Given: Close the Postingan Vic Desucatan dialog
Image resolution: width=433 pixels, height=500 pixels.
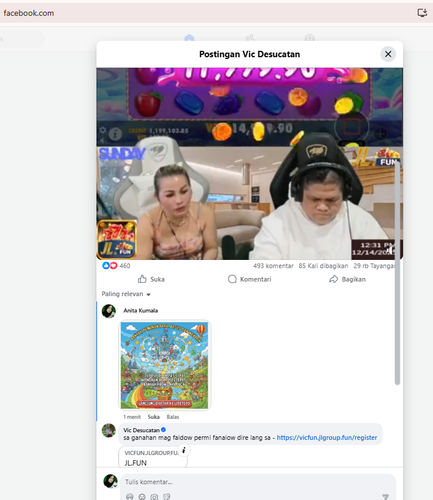Looking at the screenshot, I should (x=388, y=54).
